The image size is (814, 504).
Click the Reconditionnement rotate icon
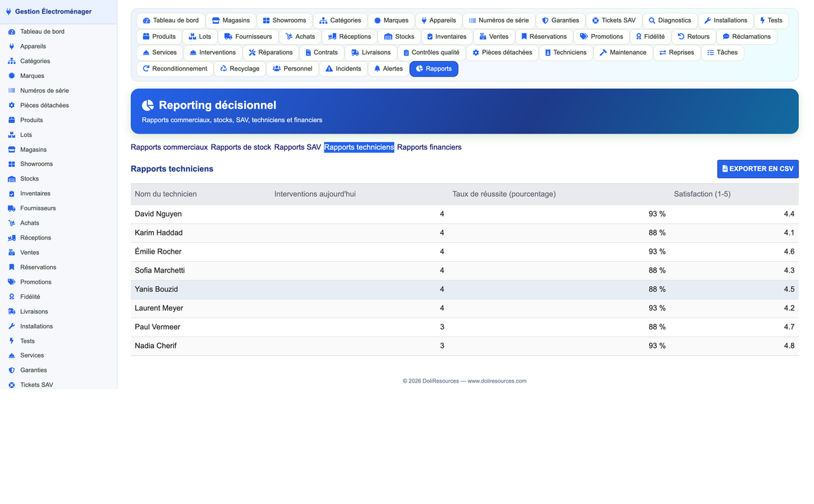click(x=146, y=69)
